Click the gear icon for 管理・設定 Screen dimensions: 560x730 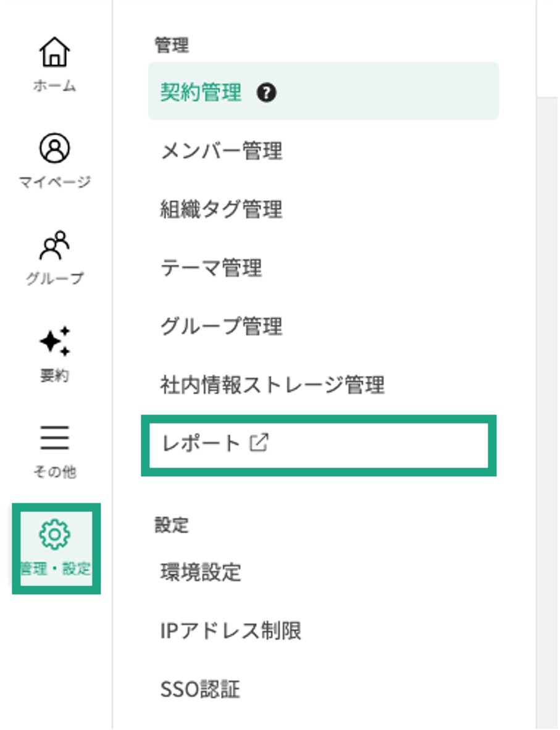point(54,535)
